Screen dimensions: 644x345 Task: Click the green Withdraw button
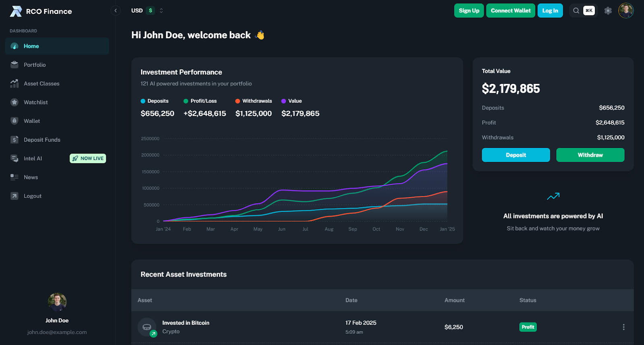pyautogui.click(x=590, y=155)
